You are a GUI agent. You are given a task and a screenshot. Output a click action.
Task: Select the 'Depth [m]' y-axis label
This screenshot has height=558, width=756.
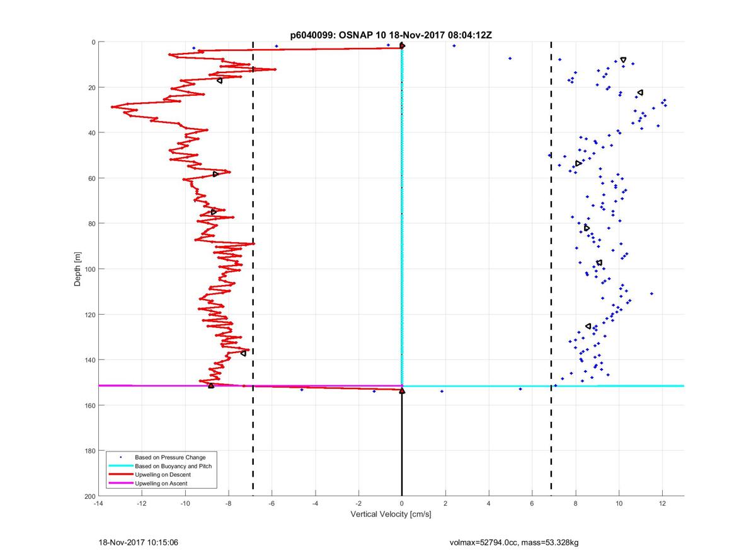(x=78, y=269)
